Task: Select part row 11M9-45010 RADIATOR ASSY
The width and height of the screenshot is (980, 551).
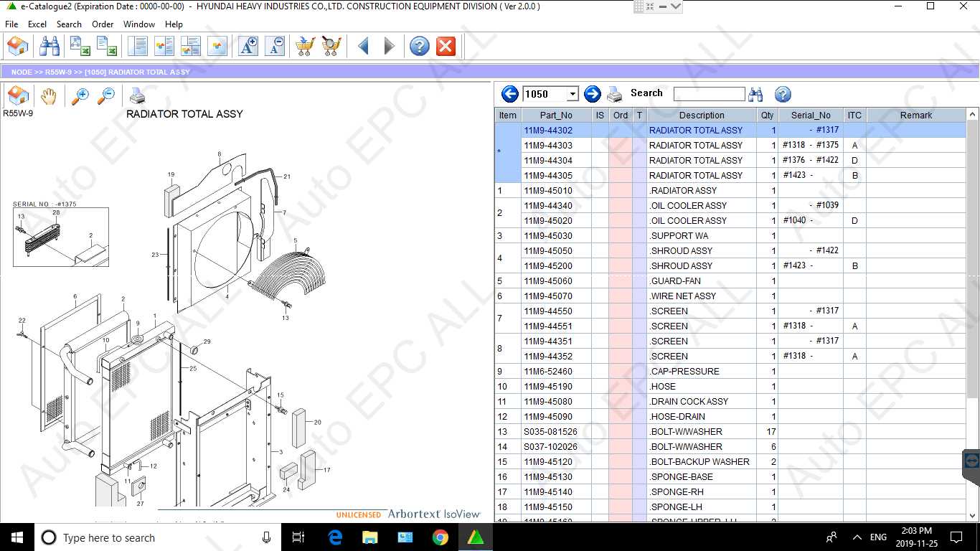Action: pos(701,190)
